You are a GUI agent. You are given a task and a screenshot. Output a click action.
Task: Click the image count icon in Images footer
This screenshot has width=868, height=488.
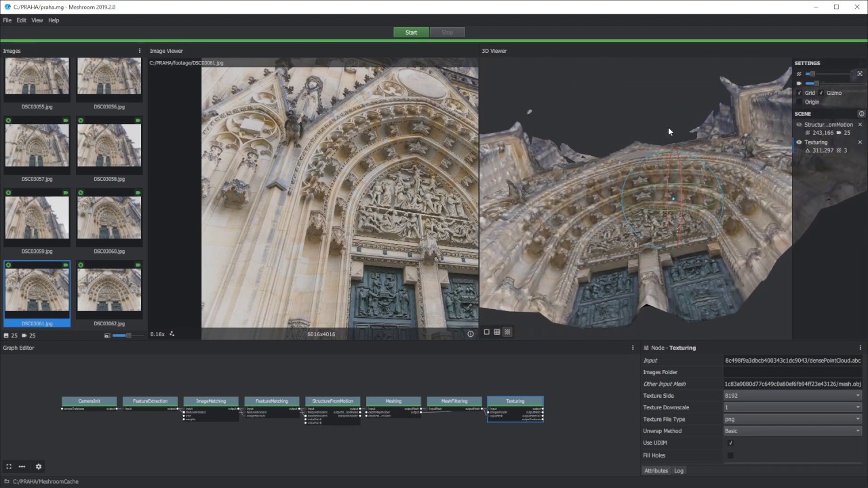(6, 335)
